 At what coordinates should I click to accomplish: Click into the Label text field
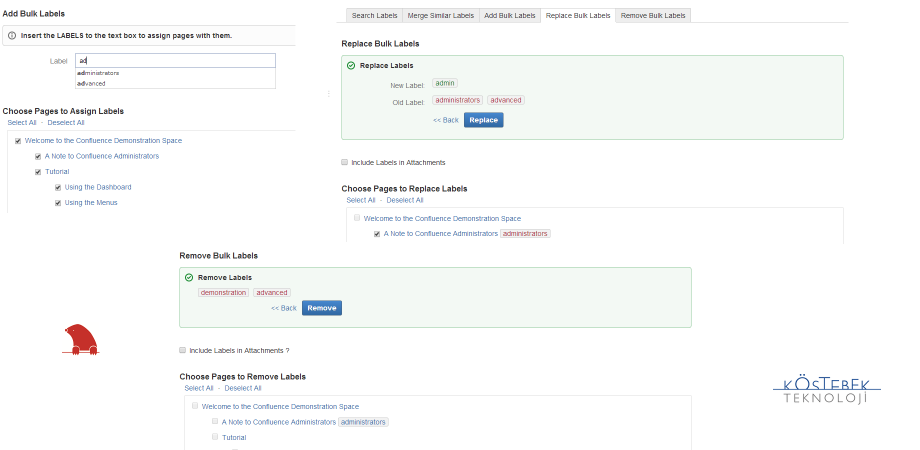(x=174, y=60)
